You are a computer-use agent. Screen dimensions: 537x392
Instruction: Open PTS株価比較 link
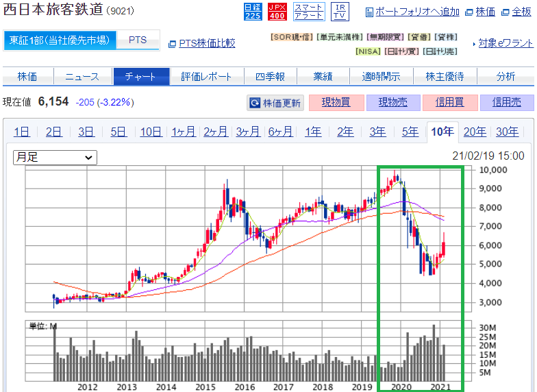point(207,43)
